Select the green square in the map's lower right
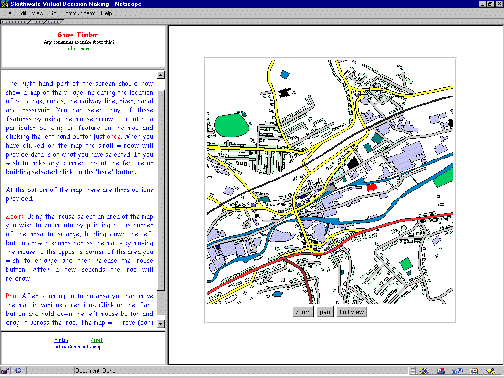 [406, 264]
